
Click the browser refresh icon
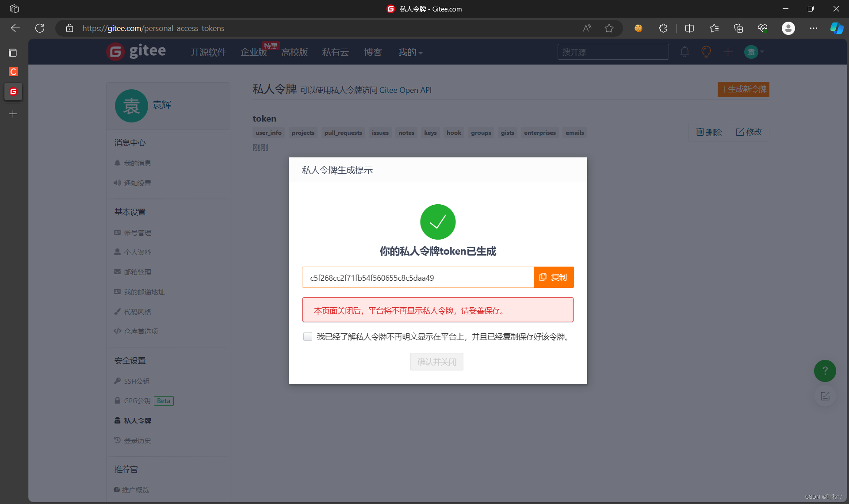(40, 28)
